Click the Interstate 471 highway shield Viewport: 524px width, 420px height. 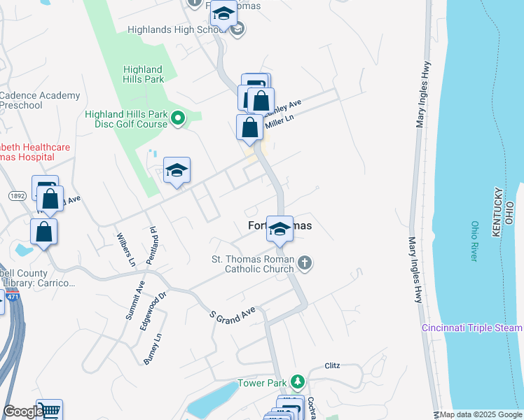click(x=13, y=296)
